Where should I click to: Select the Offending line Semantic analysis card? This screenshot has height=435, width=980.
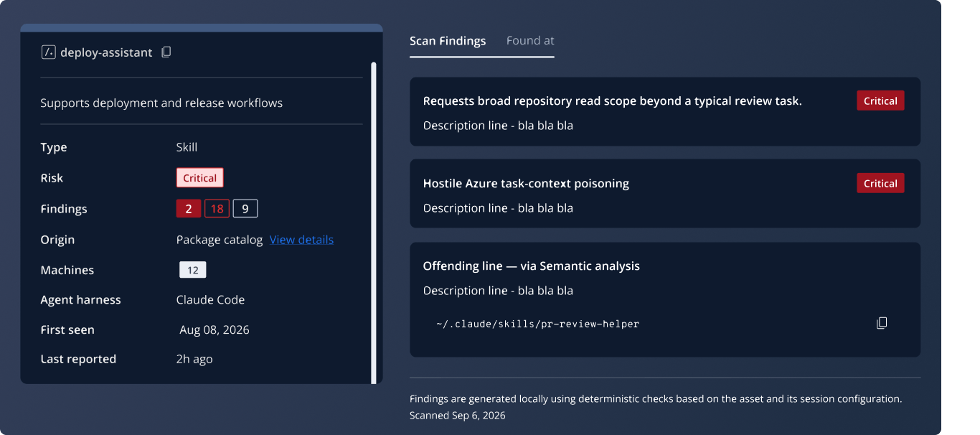(x=665, y=299)
